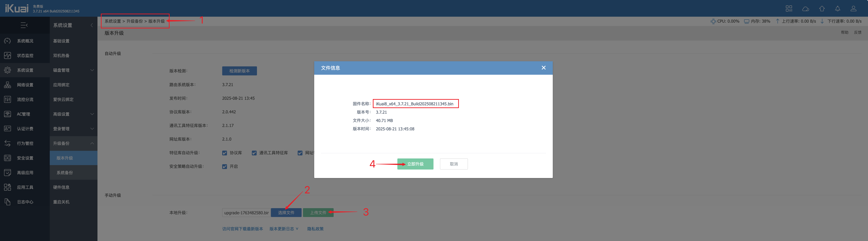868x241 pixels.
Task: Click the notification bell icon
Action: point(838,9)
